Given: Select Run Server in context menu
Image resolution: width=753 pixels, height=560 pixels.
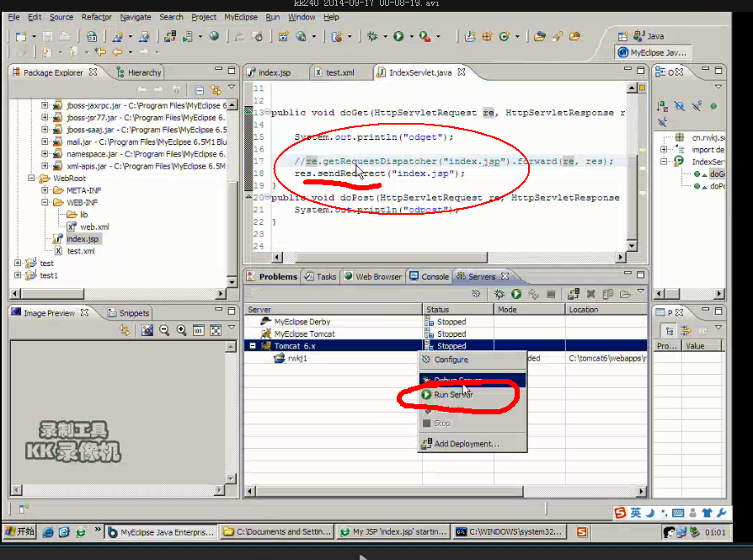Looking at the screenshot, I should point(473,394).
